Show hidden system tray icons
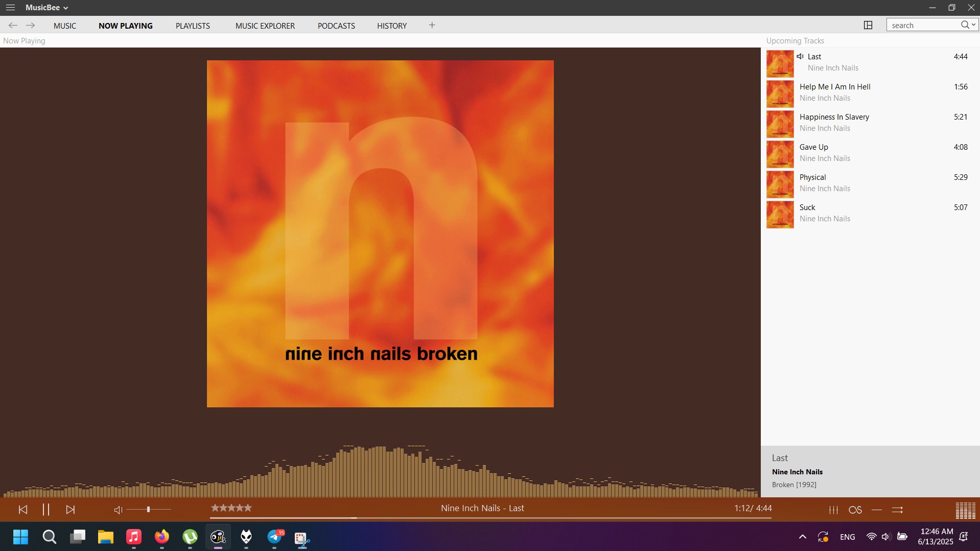This screenshot has height=551, width=980. point(802,537)
